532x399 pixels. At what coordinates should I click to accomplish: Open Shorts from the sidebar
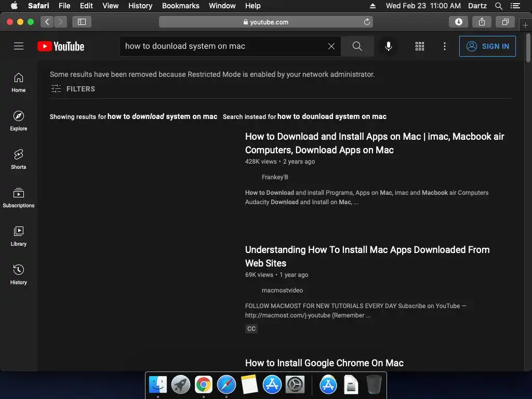19,159
